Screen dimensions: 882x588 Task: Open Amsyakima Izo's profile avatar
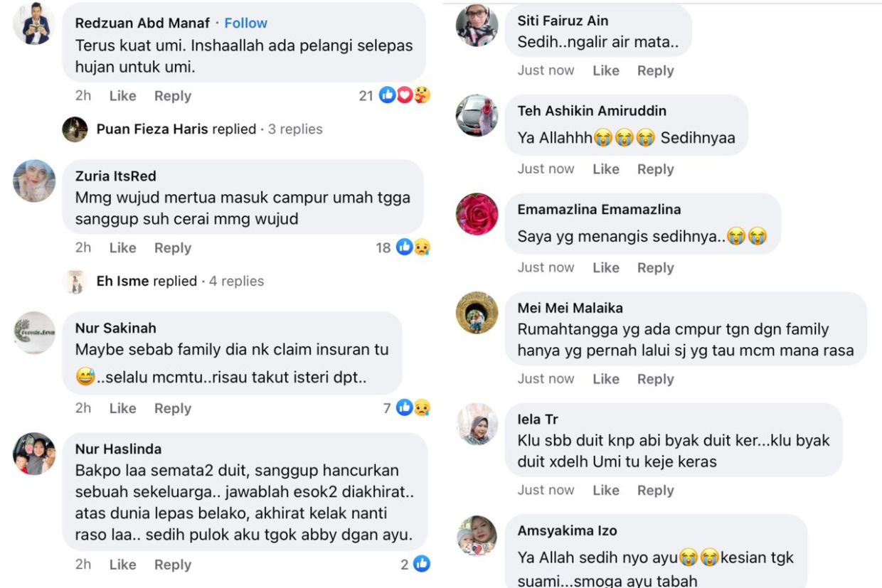(477, 536)
